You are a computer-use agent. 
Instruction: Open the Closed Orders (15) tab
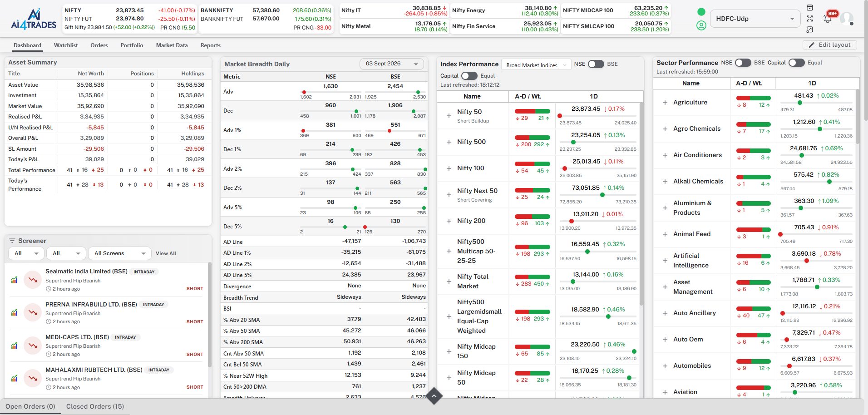coord(95,406)
